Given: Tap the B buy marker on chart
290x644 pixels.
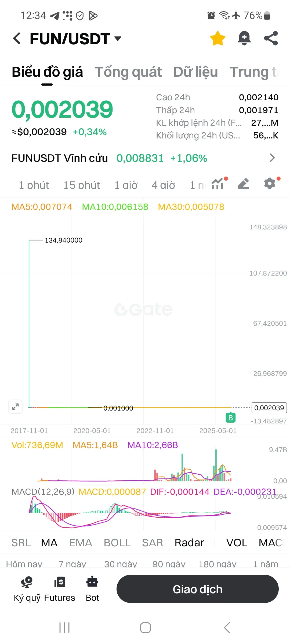Looking at the screenshot, I should pos(230,418).
